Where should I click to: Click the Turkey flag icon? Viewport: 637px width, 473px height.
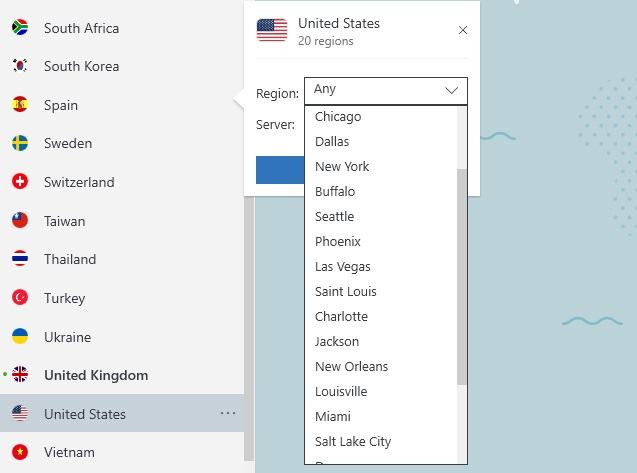click(x=20, y=297)
